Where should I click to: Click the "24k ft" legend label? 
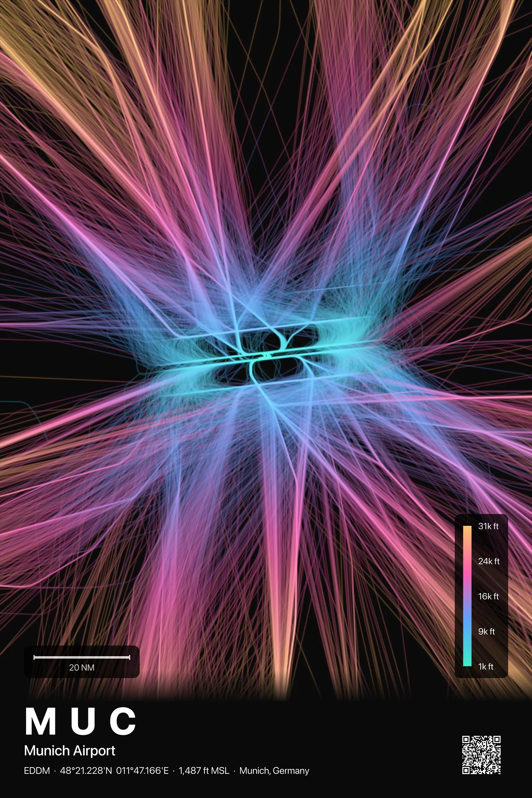coord(489,561)
